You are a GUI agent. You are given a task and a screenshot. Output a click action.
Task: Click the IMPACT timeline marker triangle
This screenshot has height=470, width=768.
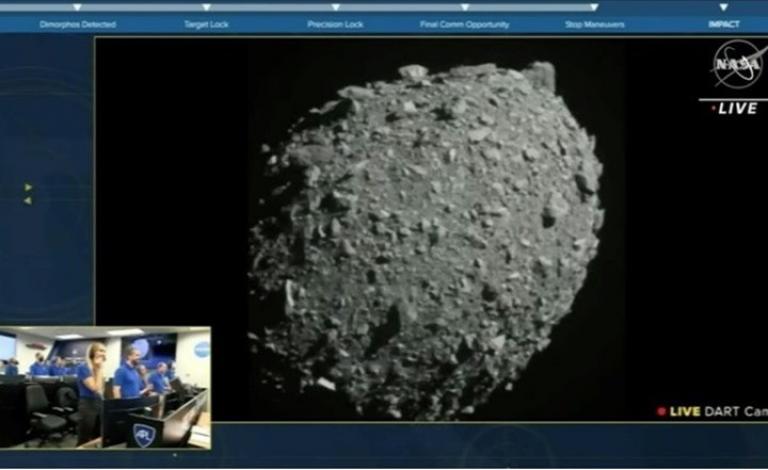pyautogui.click(x=723, y=7)
